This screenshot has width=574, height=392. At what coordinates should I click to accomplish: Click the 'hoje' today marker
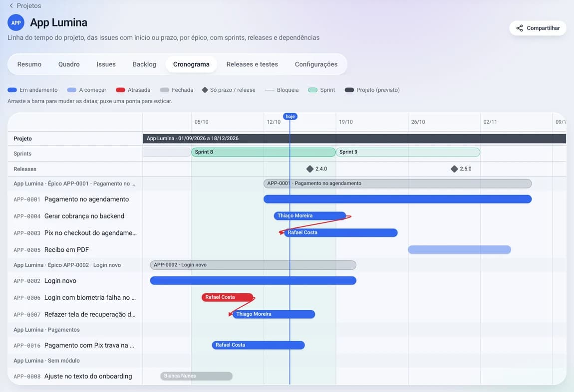tap(290, 116)
